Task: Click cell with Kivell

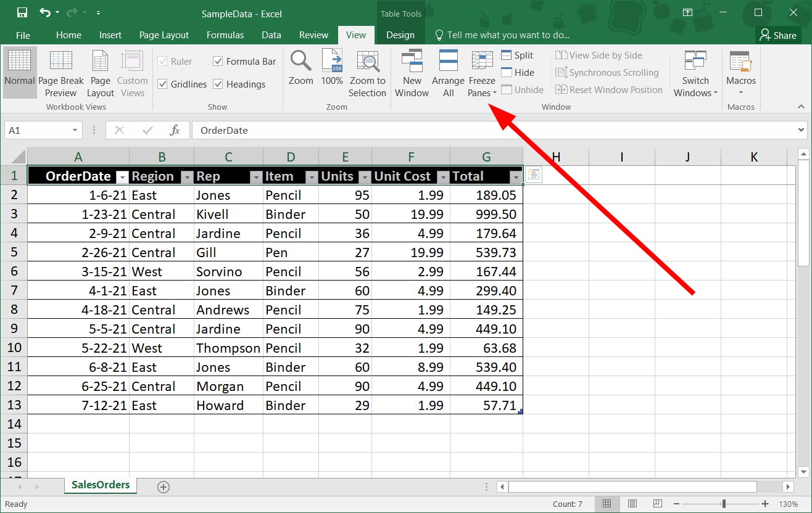Action: tap(228, 214)
